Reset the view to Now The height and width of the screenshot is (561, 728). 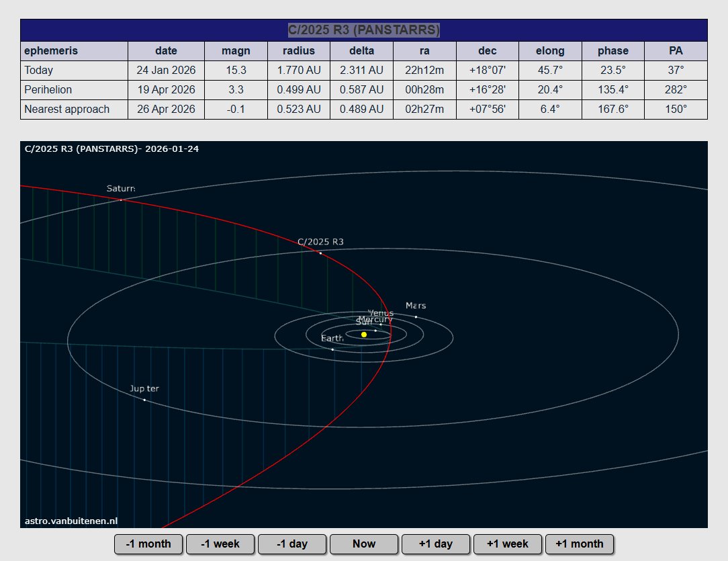coord(364,544)
